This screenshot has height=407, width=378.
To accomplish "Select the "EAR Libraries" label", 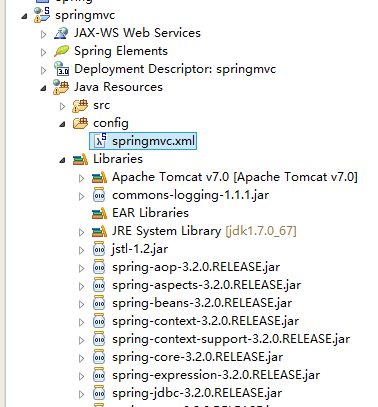I will point(150,213).
